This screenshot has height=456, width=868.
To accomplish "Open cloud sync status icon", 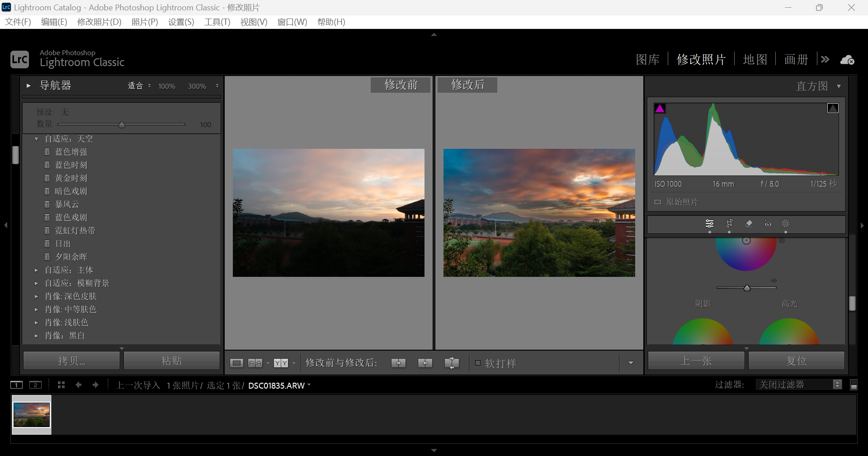I will (x=847, y=60).
